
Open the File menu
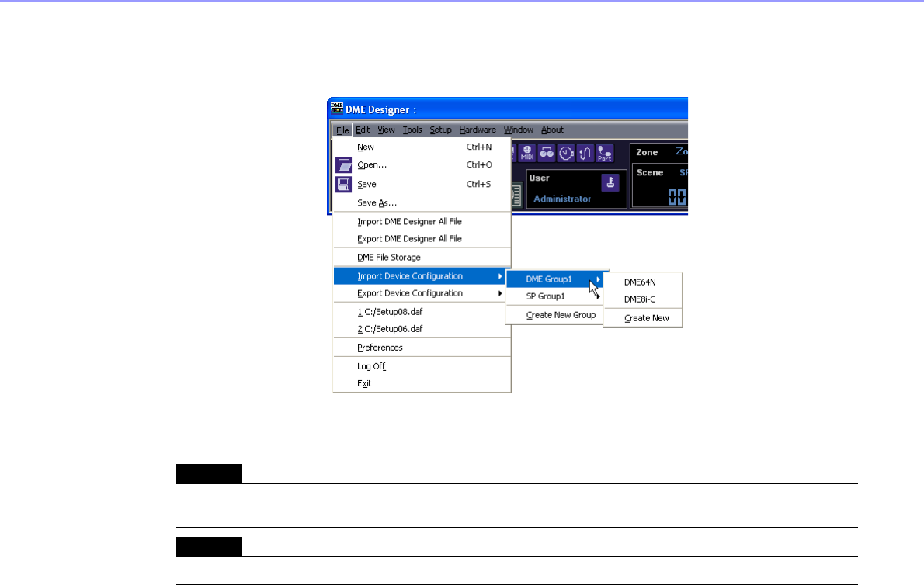point(342,130)
